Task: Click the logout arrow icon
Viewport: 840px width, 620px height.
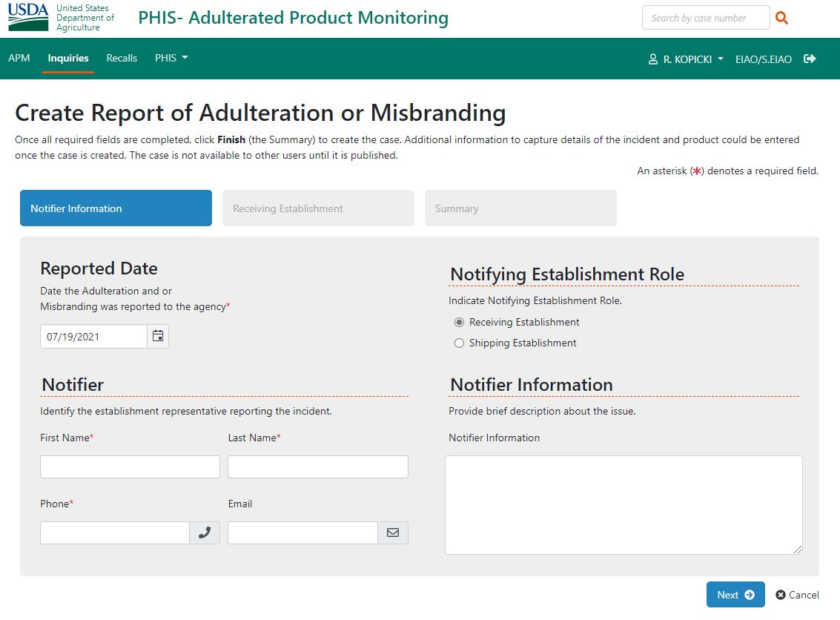Action: 810,59
